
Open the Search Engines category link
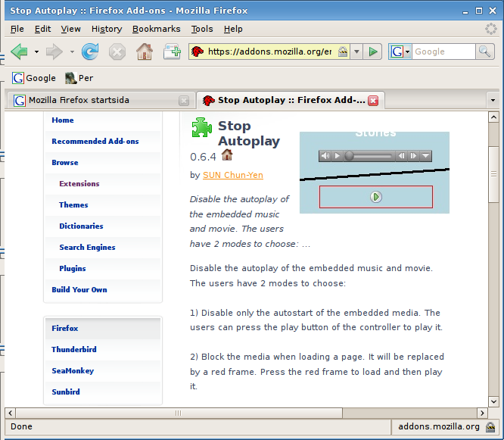click(88, 248)
